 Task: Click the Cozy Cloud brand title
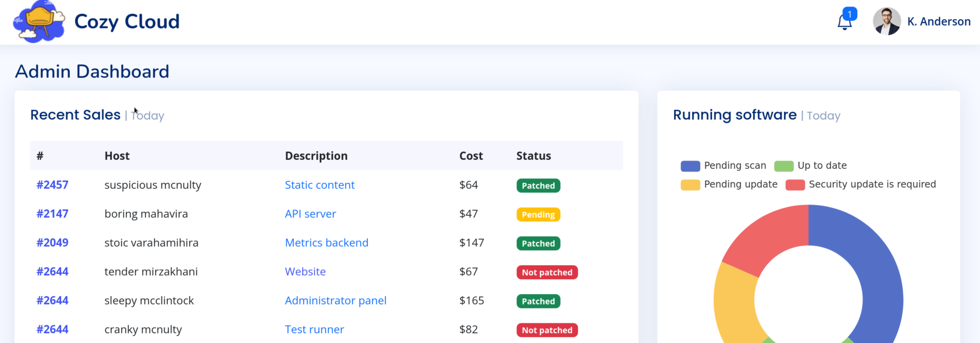tap(127, 22)
